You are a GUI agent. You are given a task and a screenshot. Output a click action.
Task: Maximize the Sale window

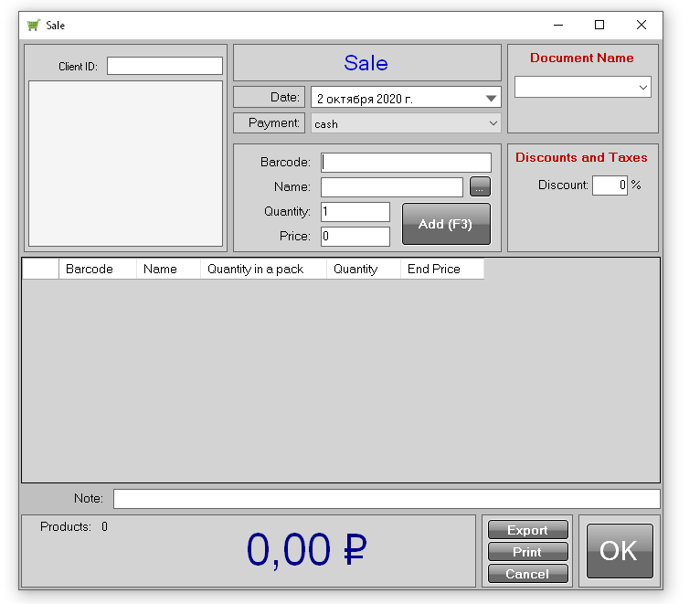(x=599, y=25)
